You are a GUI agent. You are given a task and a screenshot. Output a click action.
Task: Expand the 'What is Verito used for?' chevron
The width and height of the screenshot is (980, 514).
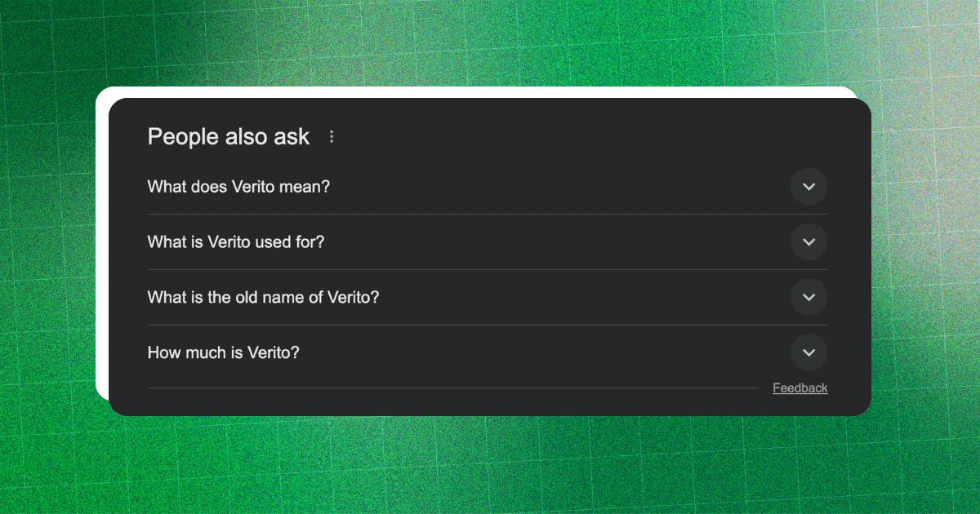click(x=808, y=242)
